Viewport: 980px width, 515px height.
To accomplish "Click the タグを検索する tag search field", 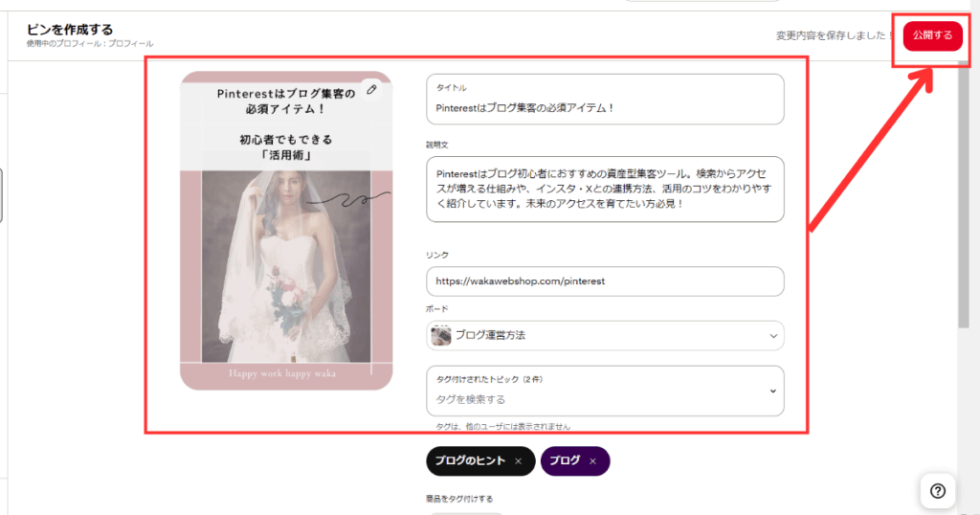I will [593, 399].
